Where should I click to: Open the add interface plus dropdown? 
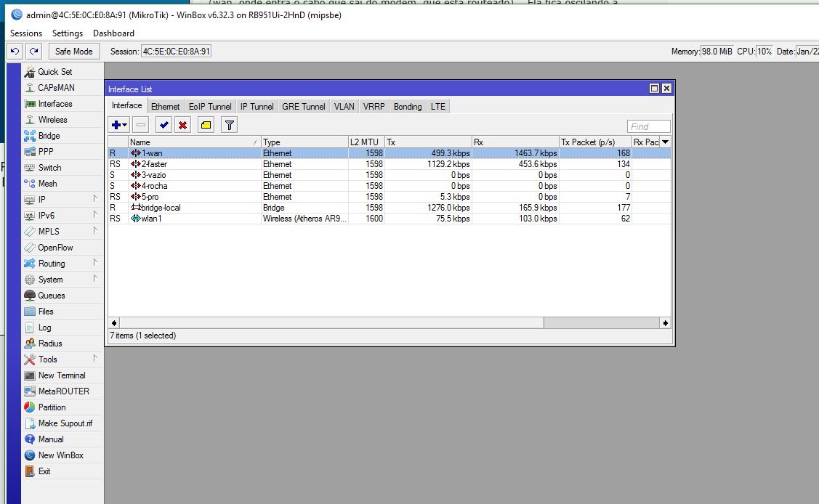(119, 125)
